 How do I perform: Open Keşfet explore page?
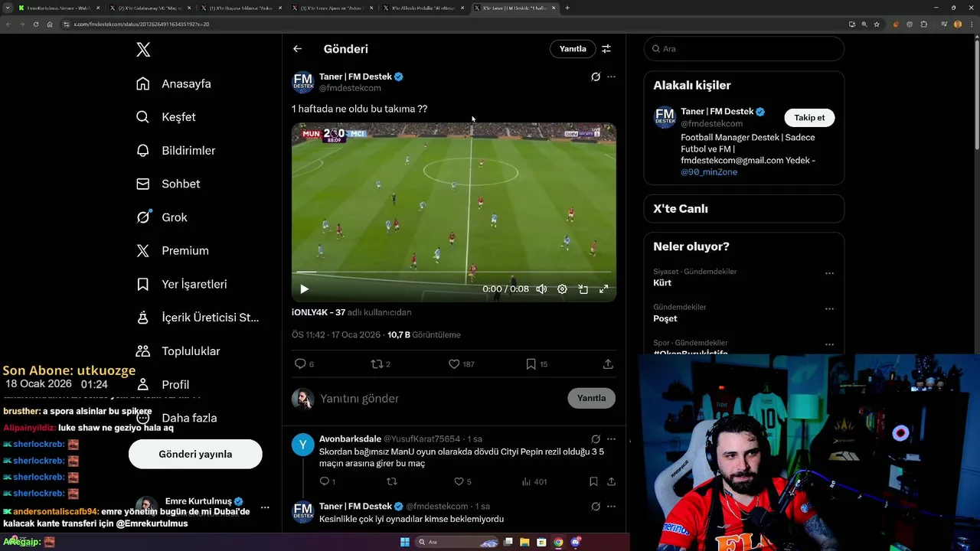166,117
